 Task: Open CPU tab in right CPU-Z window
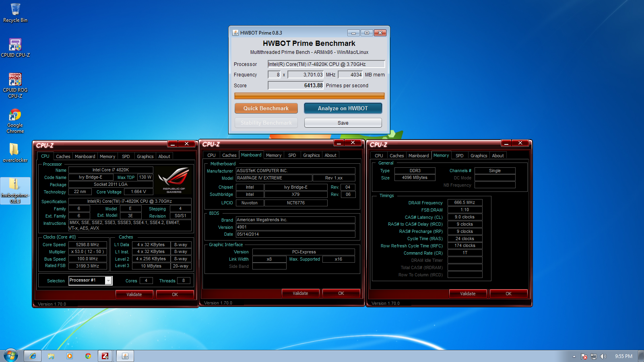click(379, 156)
